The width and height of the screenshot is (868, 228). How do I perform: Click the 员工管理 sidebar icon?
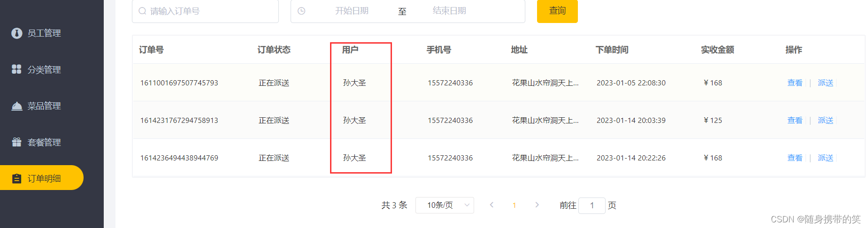point(17,33)
